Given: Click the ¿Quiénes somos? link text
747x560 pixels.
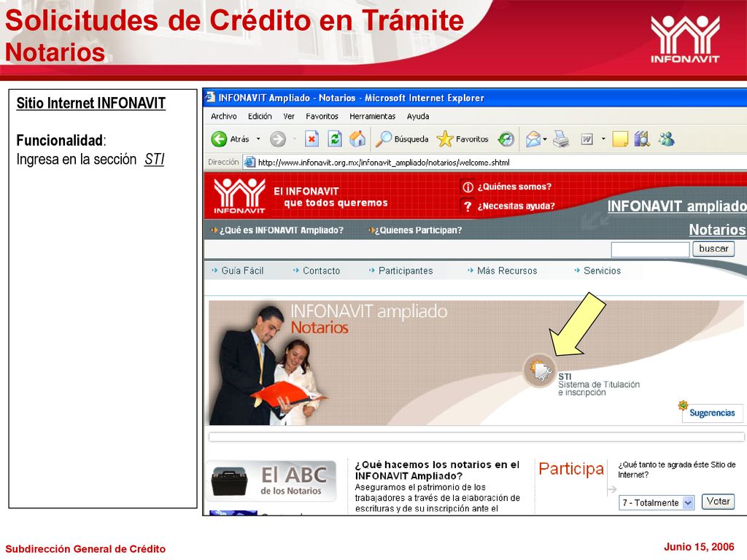Looking at the screenshot, I should pyautogui.click(x=514, y=187).
